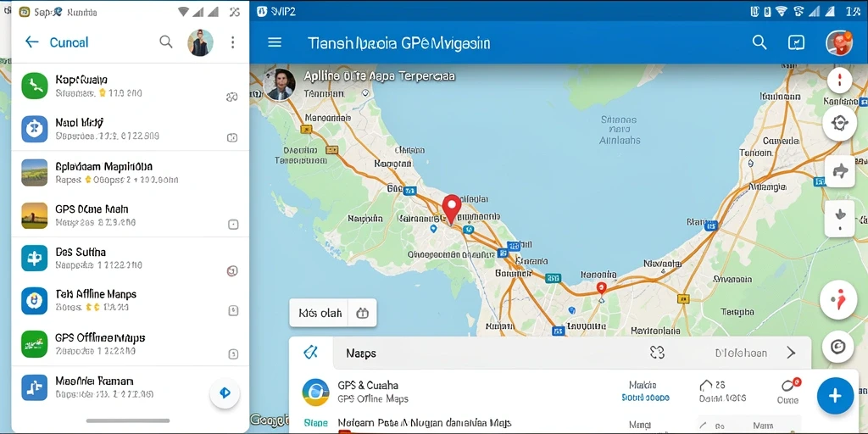Toggle the small box on GPS Dlane Maln row

click(x=233, y=224)
